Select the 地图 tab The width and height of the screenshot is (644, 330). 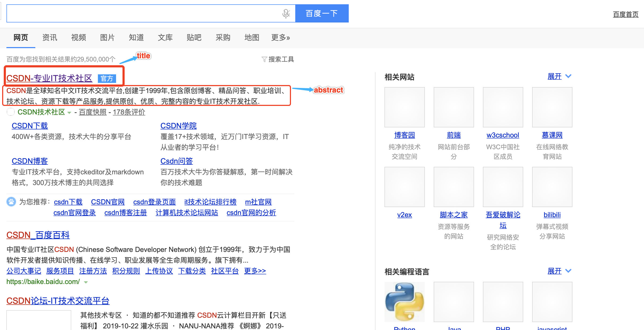click(x=252, y=37)
